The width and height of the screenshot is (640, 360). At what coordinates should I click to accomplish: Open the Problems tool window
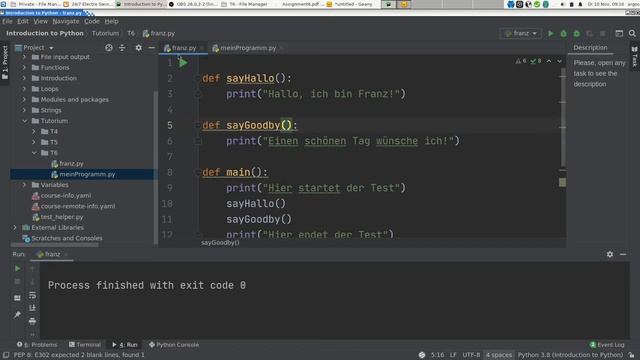click(x=37, y=345)
